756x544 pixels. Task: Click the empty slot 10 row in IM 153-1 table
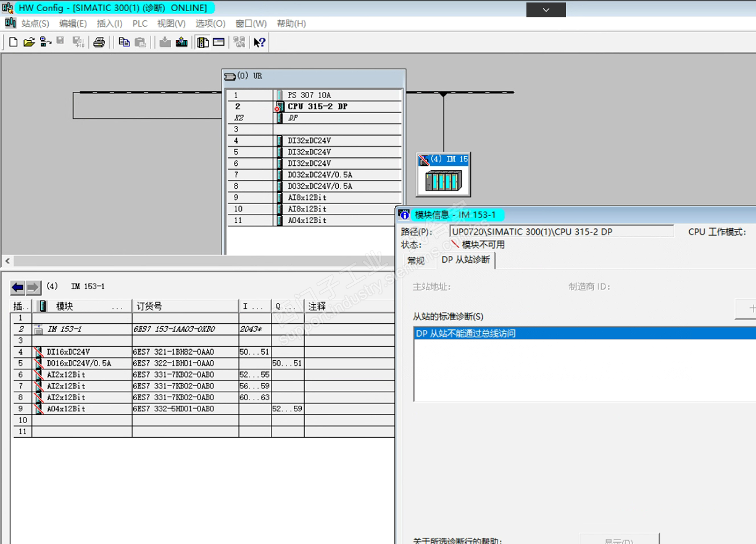pyautogui.click(x=202, y=421)
